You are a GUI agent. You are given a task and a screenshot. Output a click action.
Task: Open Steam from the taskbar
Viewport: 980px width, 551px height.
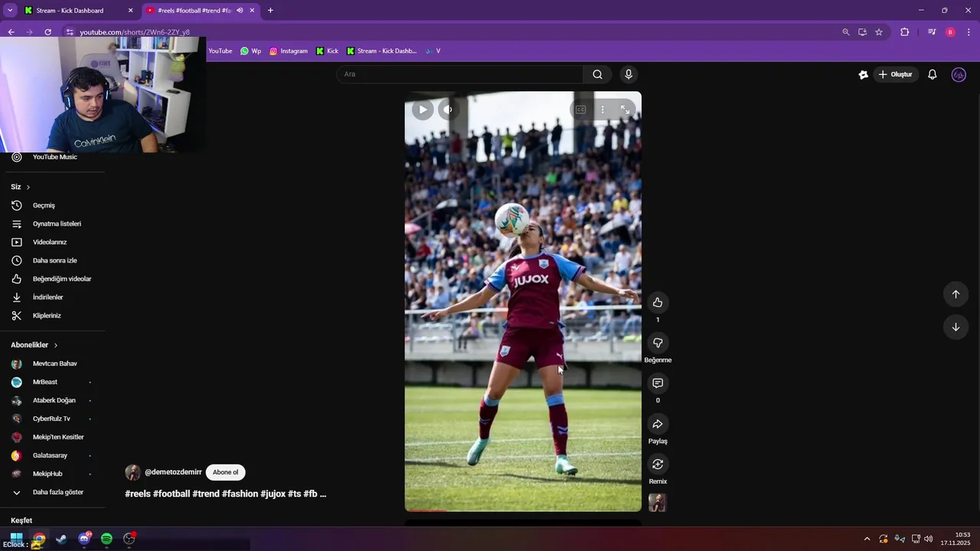click(61, 539)
